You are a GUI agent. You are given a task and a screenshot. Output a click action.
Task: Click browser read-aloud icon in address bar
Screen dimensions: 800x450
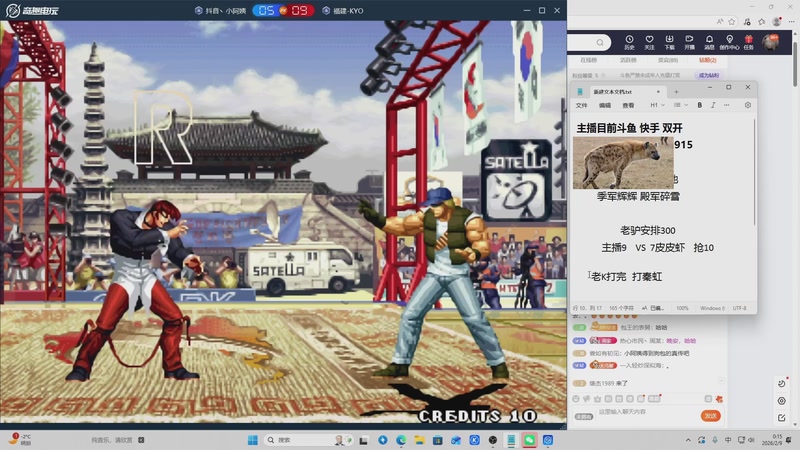[x=719, y=21]
